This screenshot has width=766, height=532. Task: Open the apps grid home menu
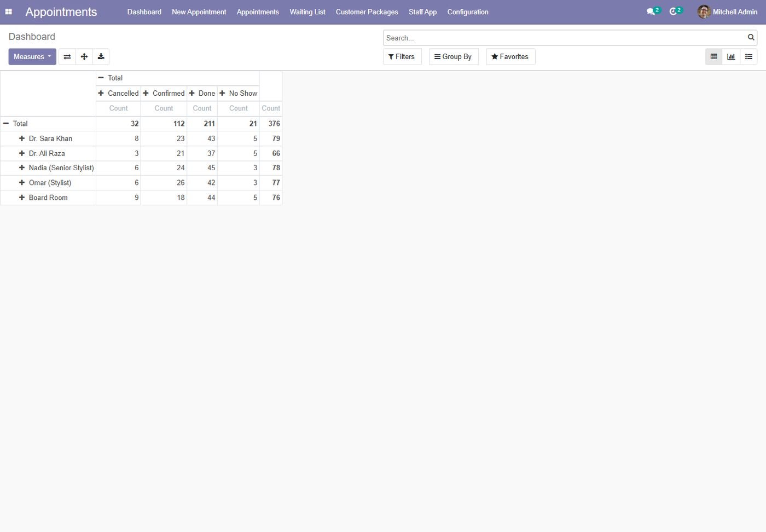[9, 11]
